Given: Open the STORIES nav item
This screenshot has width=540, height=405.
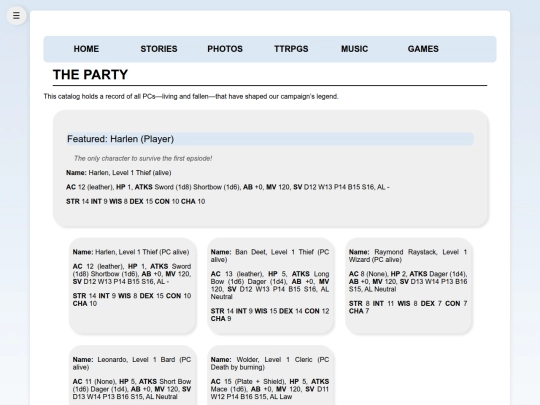Looking at the screenshot, I should (159, 49).
